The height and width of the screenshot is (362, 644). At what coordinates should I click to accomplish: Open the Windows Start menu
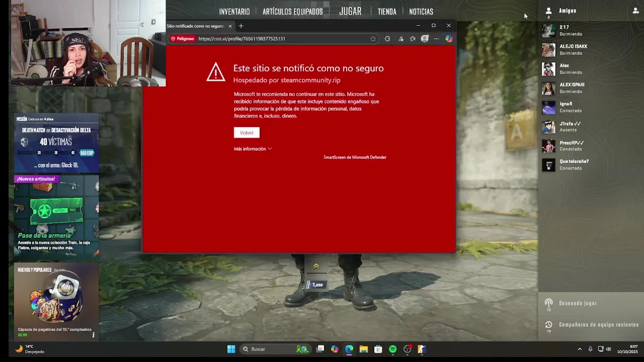pos(231,349)
